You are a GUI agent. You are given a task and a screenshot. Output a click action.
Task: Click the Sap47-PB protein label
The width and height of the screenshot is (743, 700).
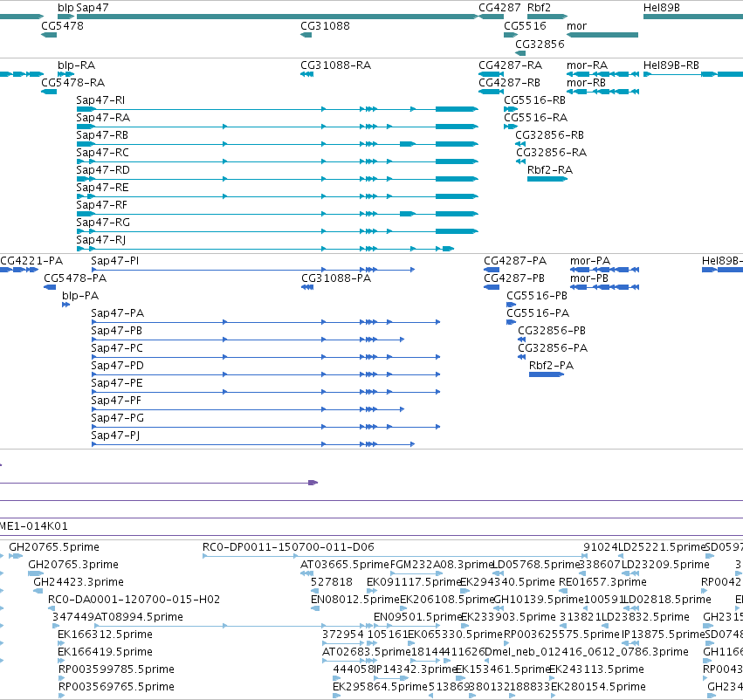click(x=117, y=331)
